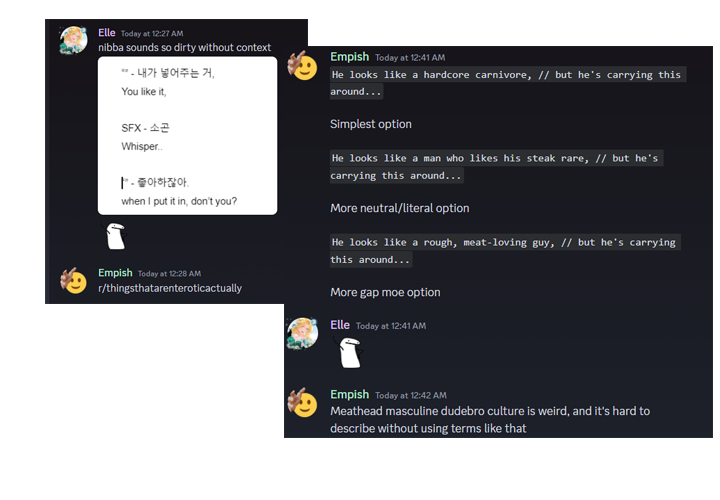This screenshot has width=720, height=500.
Task: Click Elle's avatar beside the 12:41 AM message
Action: point(303,334)
